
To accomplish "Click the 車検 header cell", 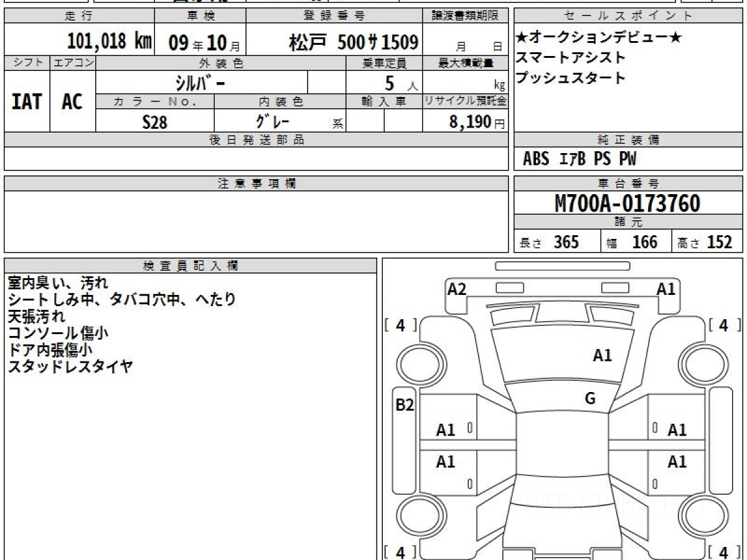I will point(200,16).
